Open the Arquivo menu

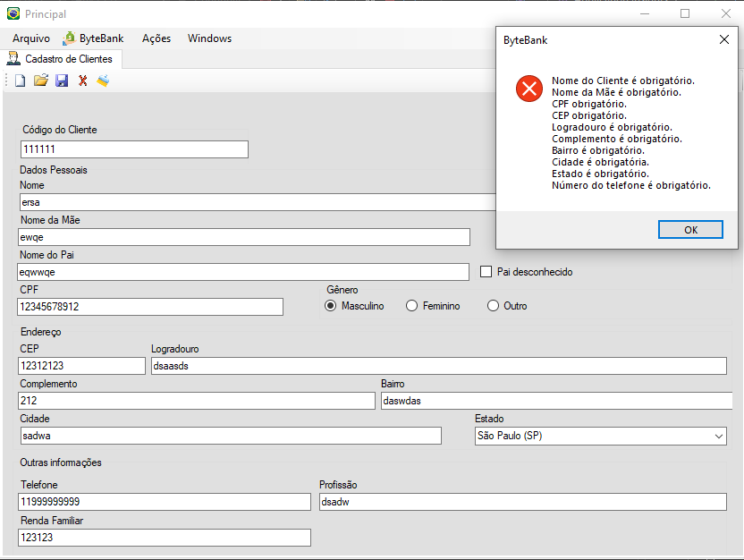click(30, 38)
